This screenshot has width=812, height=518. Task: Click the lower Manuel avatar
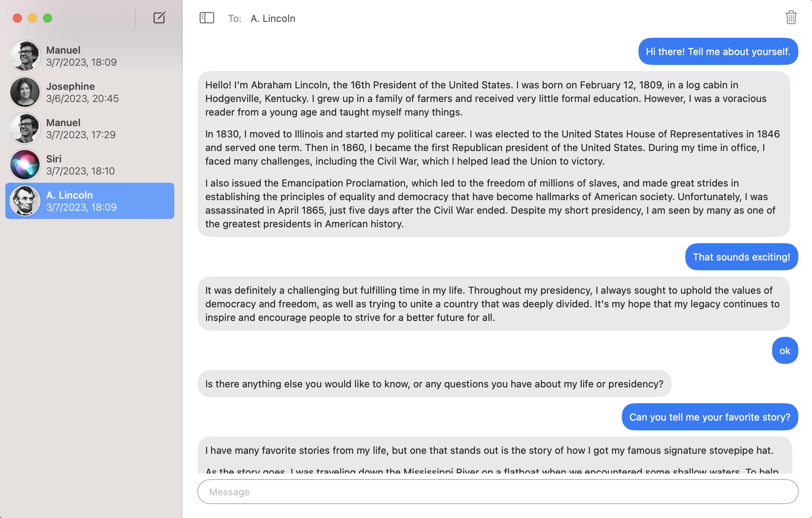(25, 128)
